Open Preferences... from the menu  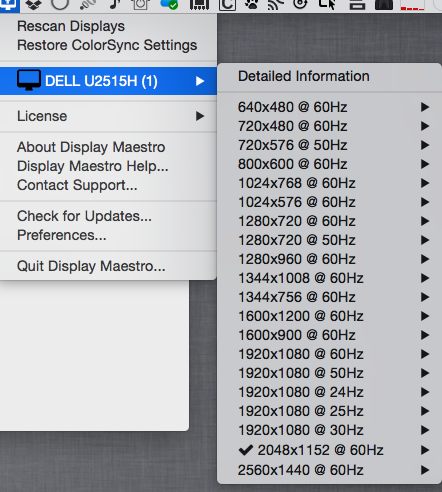108,235
